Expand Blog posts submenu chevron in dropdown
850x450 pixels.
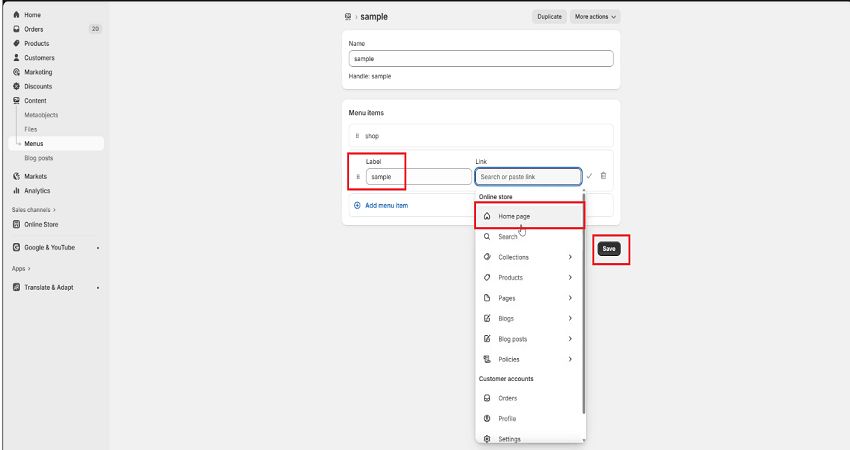point(570,339)
